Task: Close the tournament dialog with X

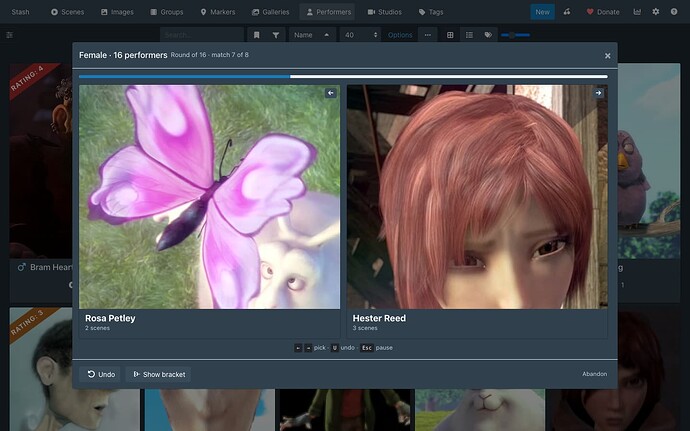Action: tap(607, 55)
